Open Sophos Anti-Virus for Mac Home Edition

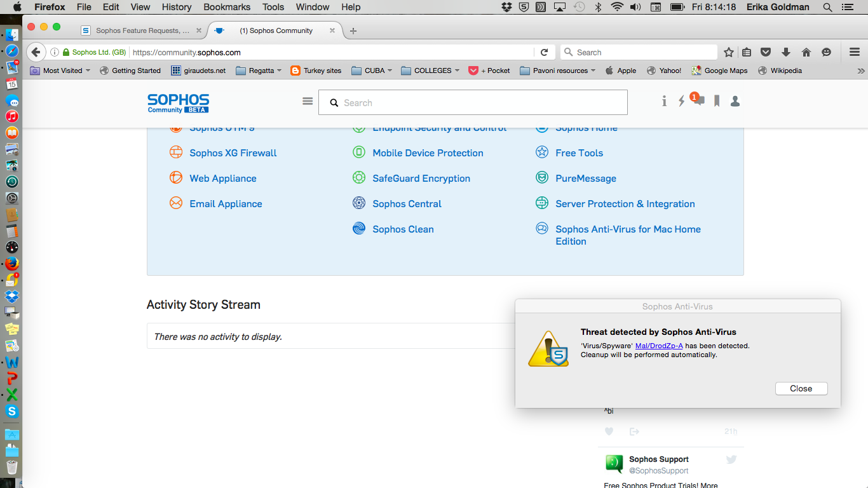coord(628,235)
